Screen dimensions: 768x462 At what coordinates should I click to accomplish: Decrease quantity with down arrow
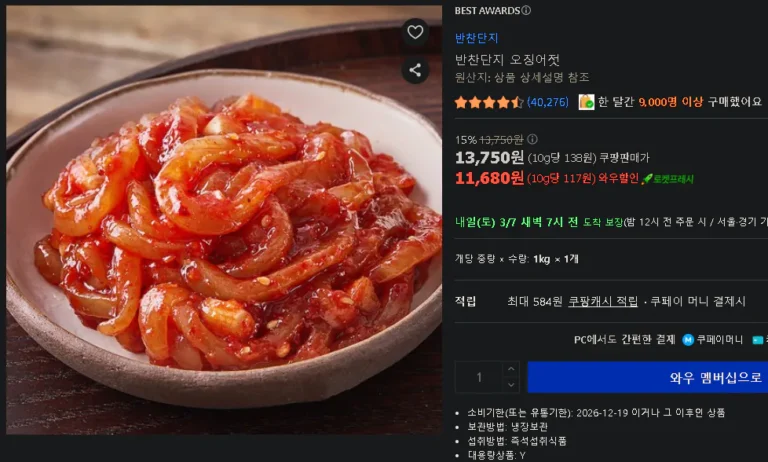pyautogui.click(x=511, y=385)
